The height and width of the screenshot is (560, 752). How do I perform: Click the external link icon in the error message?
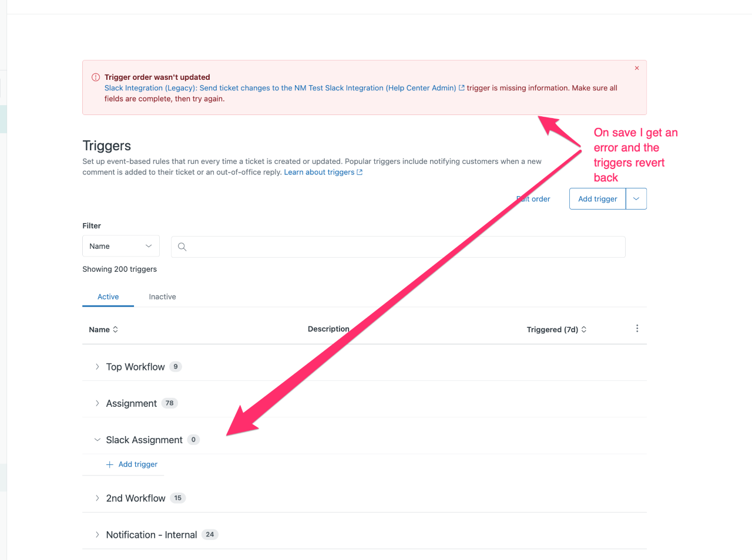461,87
